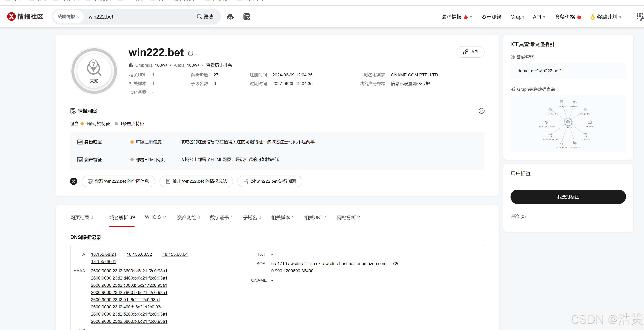Click the 情报社区 logo icon
The width and height of the screenshot is (644, 330).
click(11, 16)
